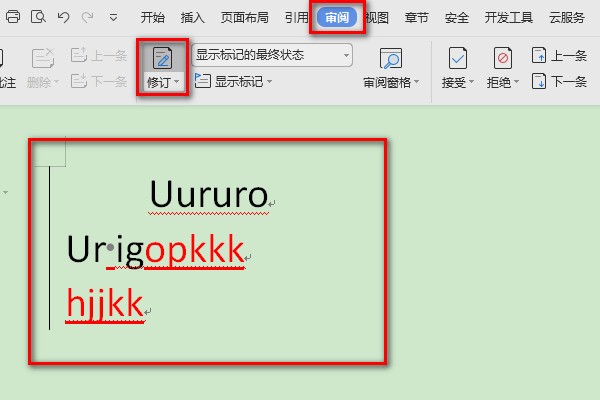Switch to the 插入 tab

(x=192, y=18)
